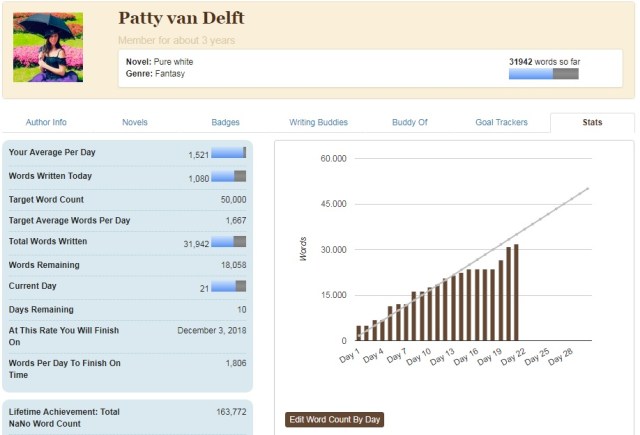
Task: Select the Buddy Of tab
Action: [x=409, y=122]
